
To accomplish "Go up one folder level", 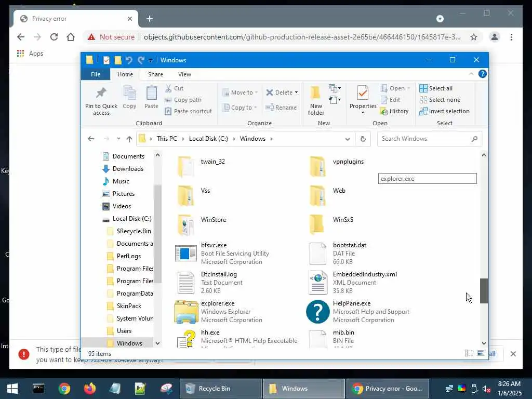I will click(129, 139).
